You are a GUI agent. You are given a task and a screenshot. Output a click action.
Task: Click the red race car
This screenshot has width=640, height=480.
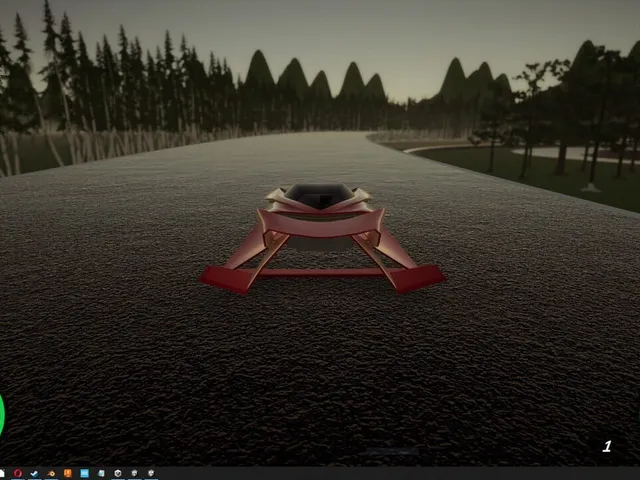click(x=322, y=238)
